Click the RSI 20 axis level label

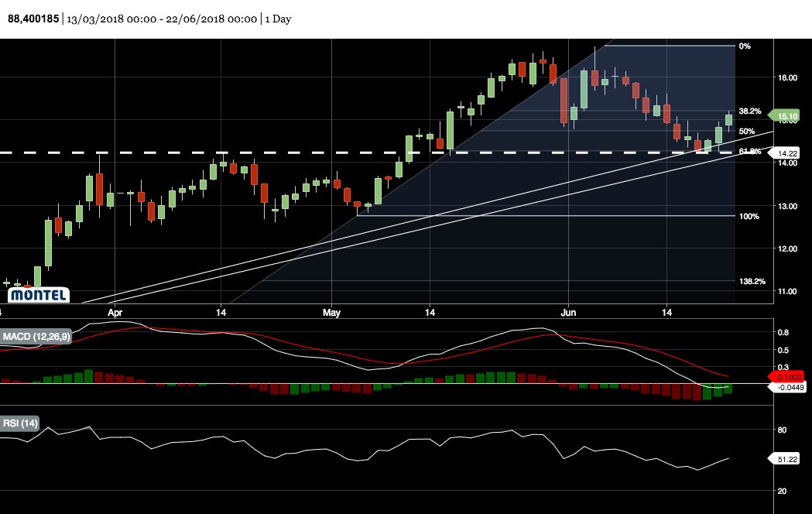coord(782,492)
